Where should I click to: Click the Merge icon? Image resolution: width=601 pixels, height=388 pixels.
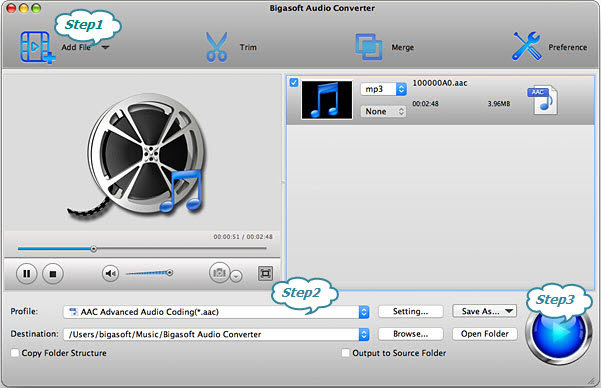coord(368,47)
